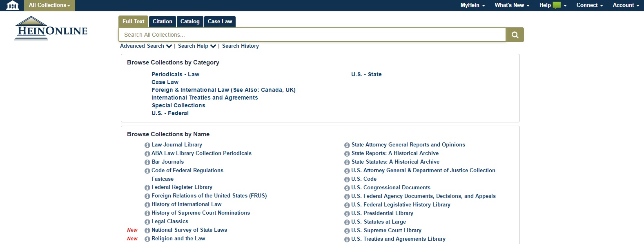Select the Full Text search tab

coord(134,22)
